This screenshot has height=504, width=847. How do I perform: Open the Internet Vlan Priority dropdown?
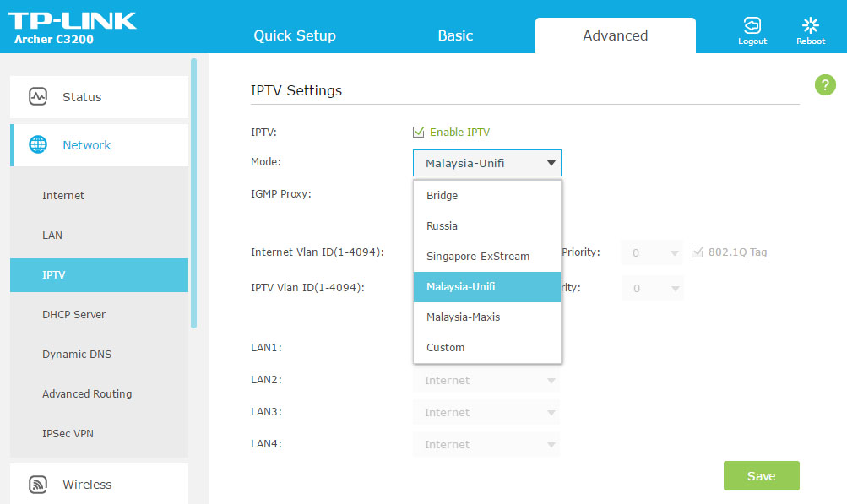(x=652, y=252)
